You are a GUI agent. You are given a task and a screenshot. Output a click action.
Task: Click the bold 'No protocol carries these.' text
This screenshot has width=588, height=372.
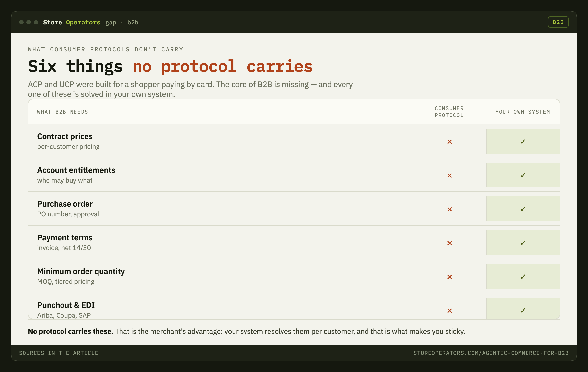tap(71, 331)
